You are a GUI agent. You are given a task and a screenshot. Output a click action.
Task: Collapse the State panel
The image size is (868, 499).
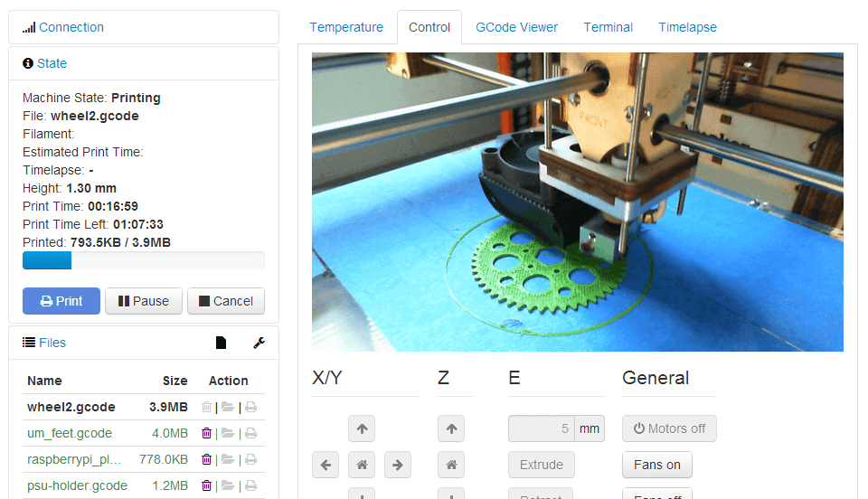click(52, 63)
